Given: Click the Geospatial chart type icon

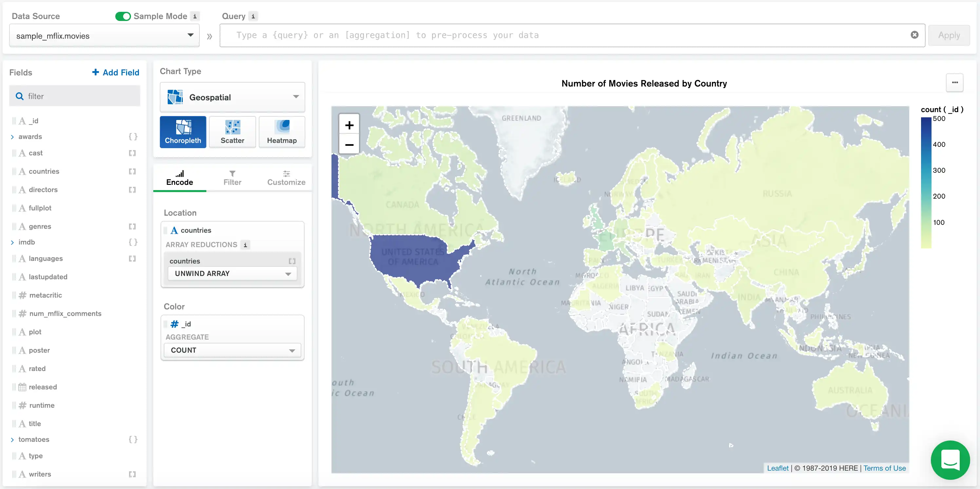Looking at the screenshot, I should [176, 97].
